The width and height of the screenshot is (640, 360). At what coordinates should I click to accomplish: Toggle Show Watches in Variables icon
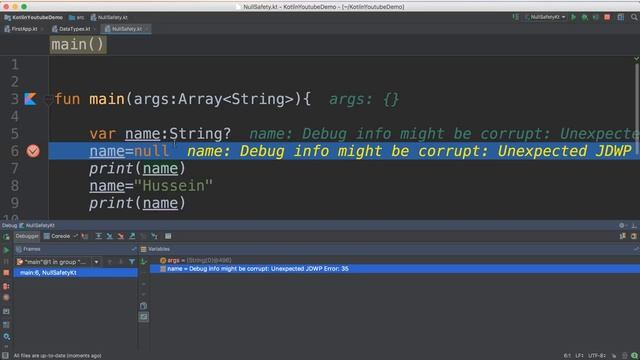(x=144, y=317)
